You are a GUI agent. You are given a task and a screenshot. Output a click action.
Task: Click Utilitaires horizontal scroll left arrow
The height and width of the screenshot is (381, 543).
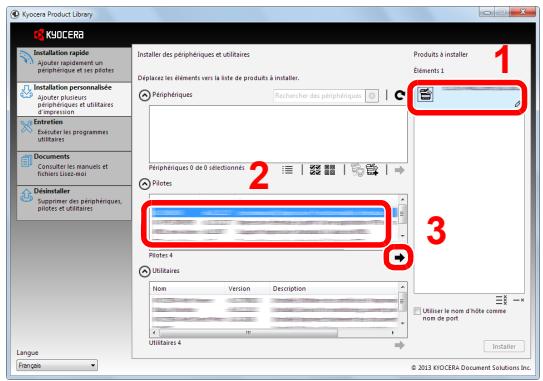[x=154, y=333]
